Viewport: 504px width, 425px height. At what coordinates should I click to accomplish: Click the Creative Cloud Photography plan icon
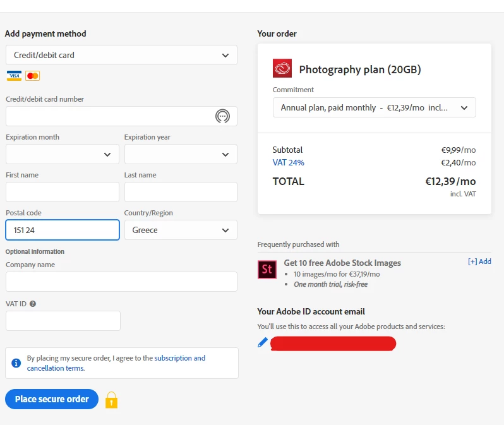coord(282,68)
